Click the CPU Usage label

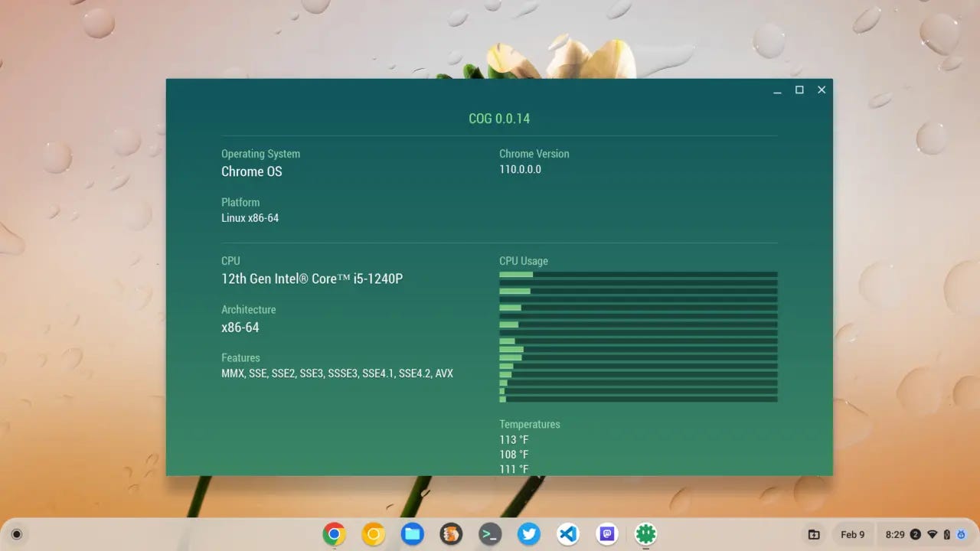pyautogui.click(x=524, y=261)
